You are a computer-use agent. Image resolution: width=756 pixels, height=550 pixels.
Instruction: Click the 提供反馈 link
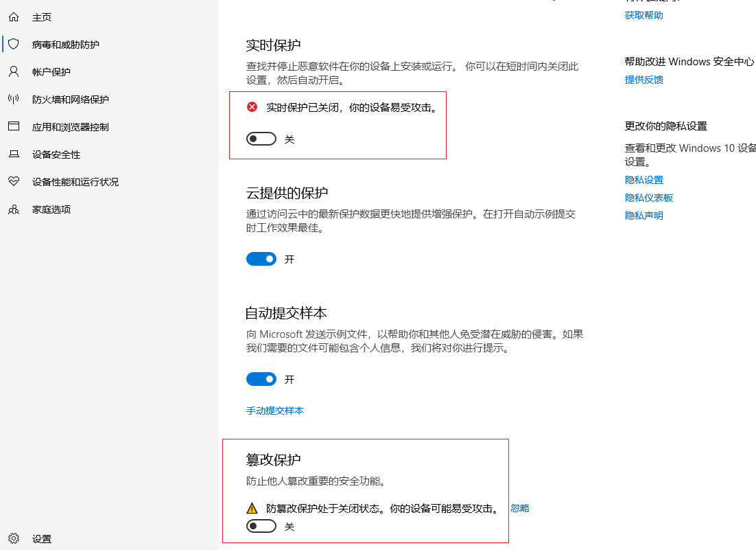[x=643, y=80]
